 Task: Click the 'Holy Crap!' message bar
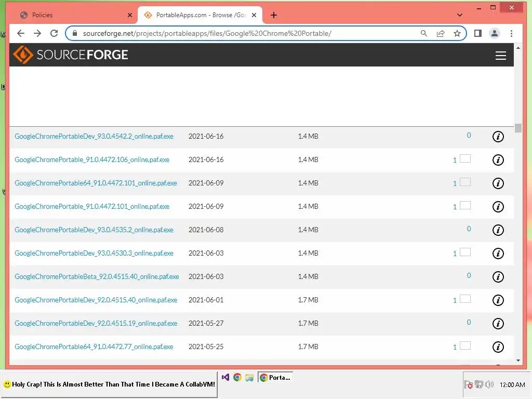pos(109,384)
